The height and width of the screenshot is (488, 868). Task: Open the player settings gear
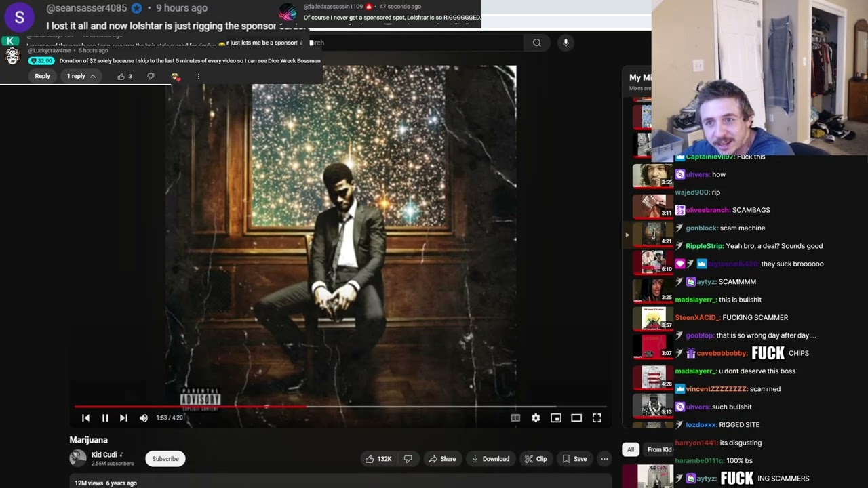coord(536,418)
